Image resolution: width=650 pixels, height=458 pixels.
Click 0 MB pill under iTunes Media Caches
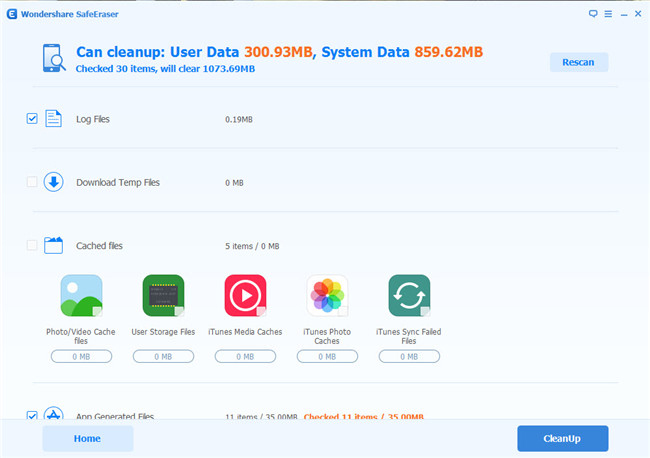click(x=245, y=356)
